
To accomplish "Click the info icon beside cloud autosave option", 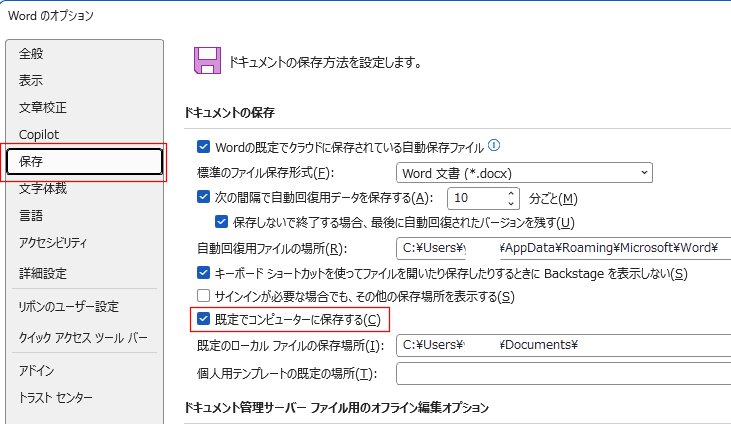I will click(x=494, y=146).
